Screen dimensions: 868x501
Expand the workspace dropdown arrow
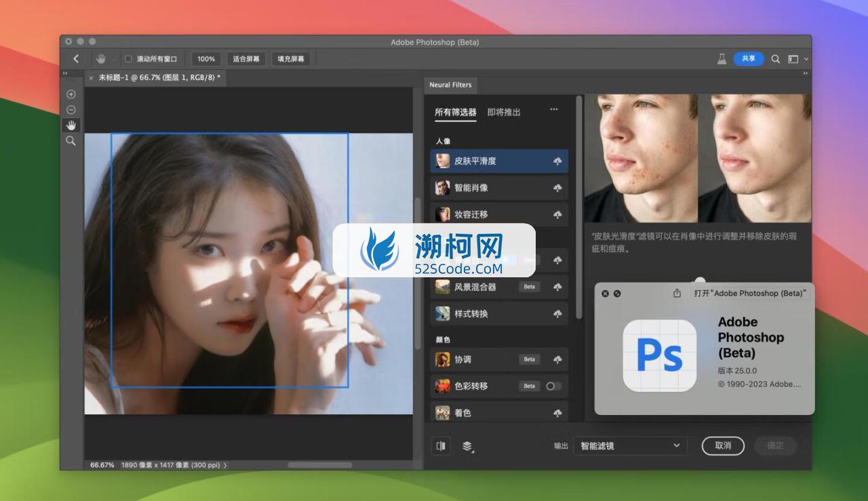pos(806,60)
